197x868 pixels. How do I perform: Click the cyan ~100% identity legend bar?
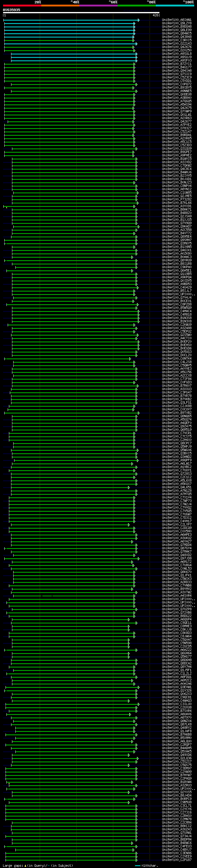point(175,6)
